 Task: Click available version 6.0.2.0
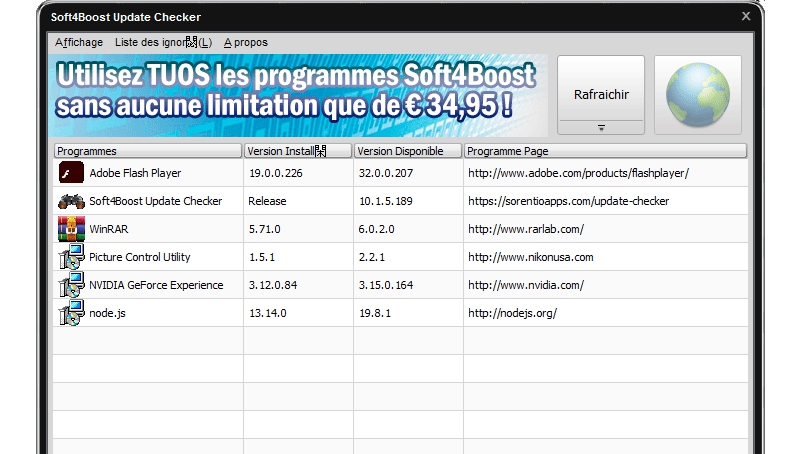[377, 229]
